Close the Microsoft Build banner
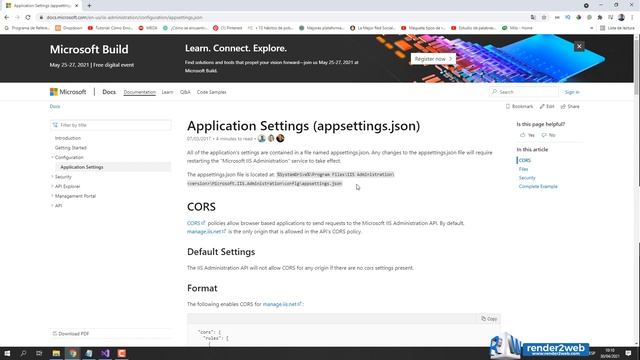640x360 pixels. pos(579,46)
